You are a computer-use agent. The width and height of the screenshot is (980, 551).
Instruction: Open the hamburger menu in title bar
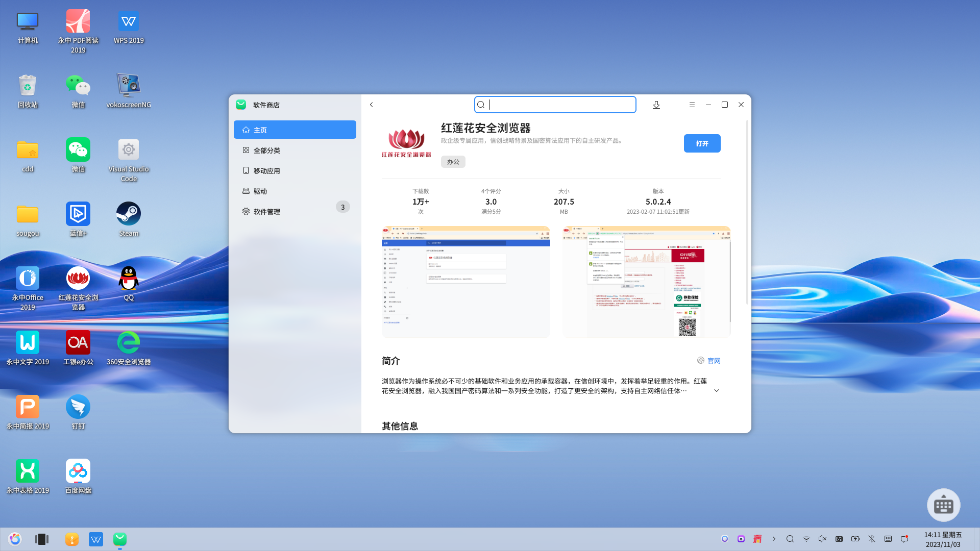(x=692, y=105)
